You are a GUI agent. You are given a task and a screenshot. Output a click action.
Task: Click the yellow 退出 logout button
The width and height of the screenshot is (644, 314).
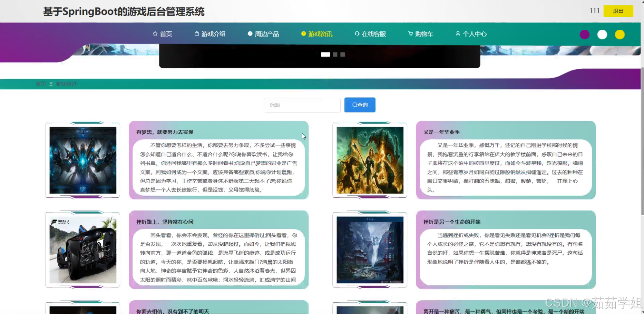[x=618, y=11]
